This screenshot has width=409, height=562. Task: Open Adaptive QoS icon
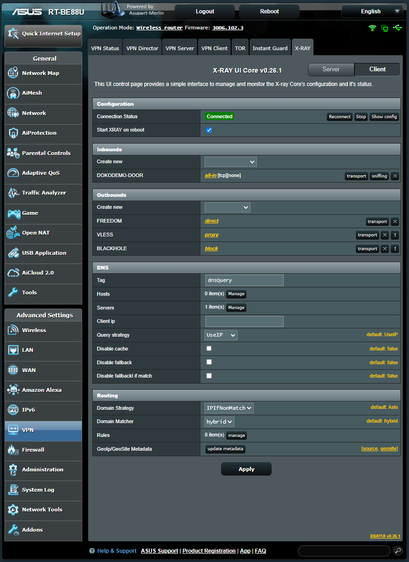click(x=13, y=173)
